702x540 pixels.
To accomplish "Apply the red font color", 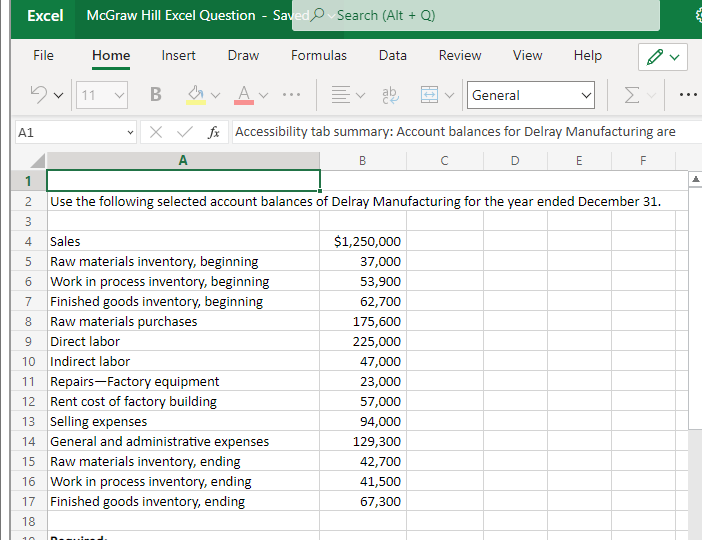I will coord(244,95).
